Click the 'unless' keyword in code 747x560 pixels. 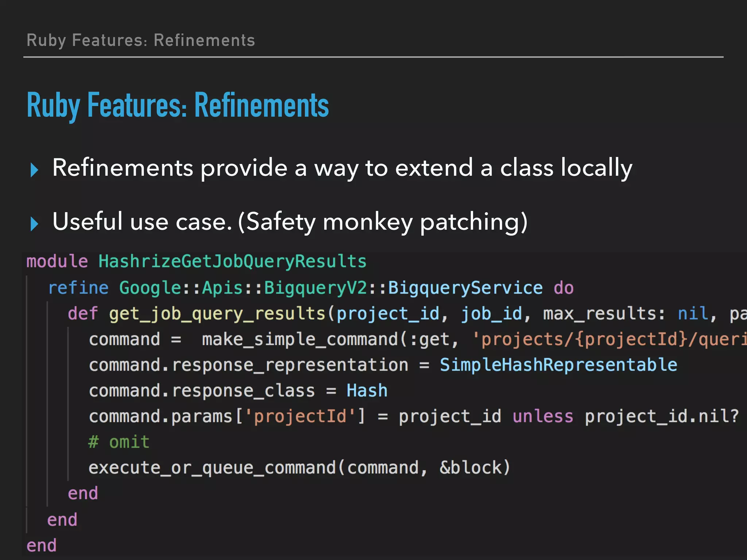(x=542, y=416)
